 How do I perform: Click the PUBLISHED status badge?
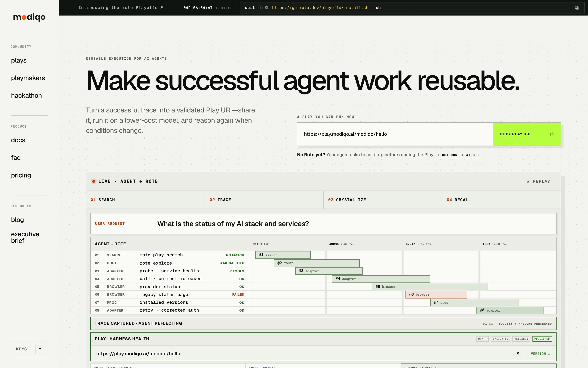[x=542, y=339]
